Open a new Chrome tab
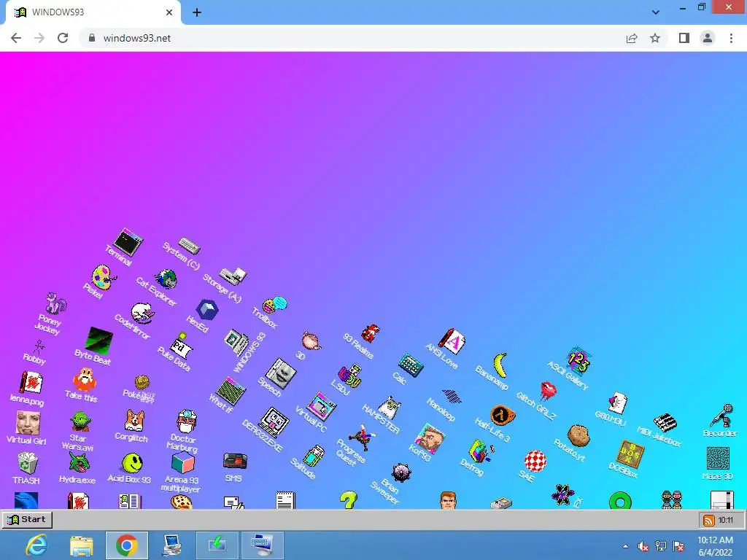Screen dimensions: 747x560 [197, 12]
